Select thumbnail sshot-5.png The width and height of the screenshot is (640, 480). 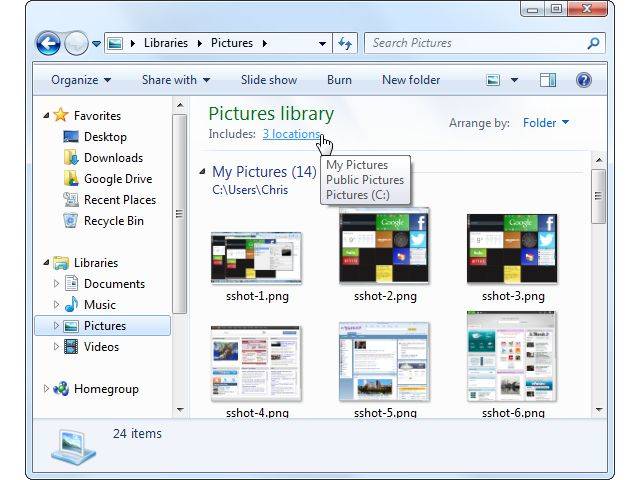pyautogui.click(x=384, y=362)
